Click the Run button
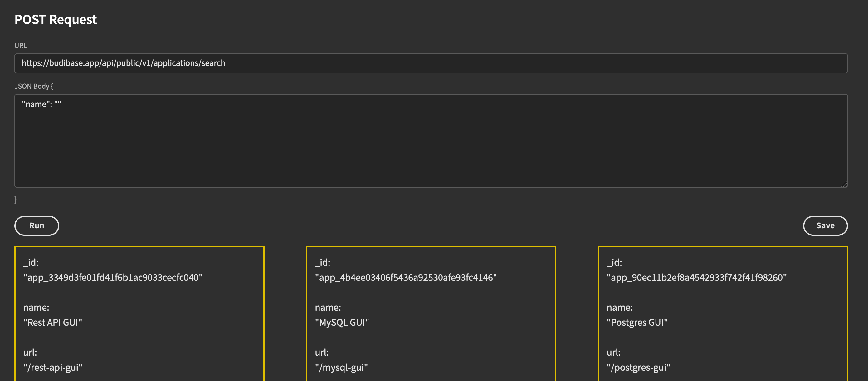 (37, 225)
